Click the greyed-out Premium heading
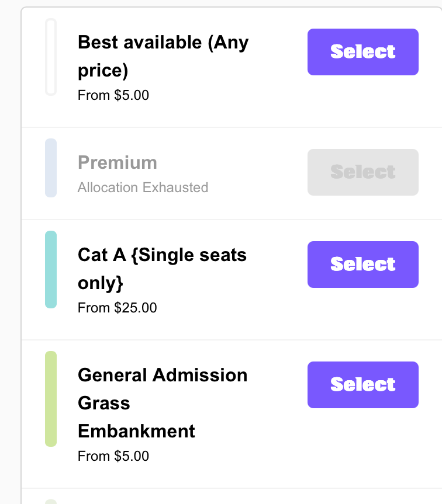 click(x=118, y=162)
